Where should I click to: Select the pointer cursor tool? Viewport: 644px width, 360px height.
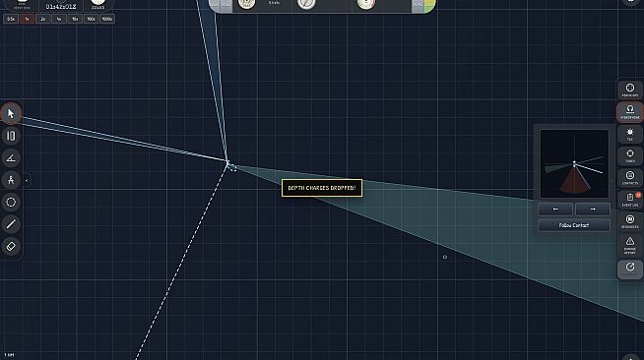tap(11, 113)
